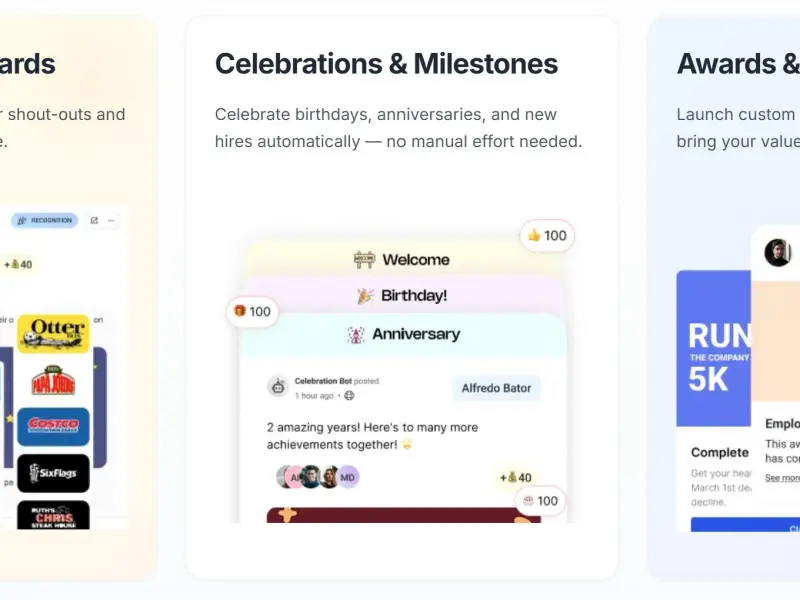800x600 pixels.
Task: Open the three-dot more options menu
Action: (x=111, y=220)
